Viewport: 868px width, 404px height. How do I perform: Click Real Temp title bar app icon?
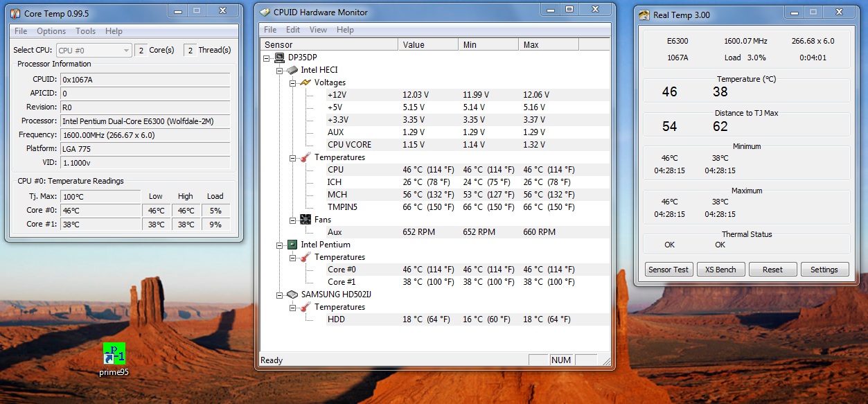tap(644, 15)
